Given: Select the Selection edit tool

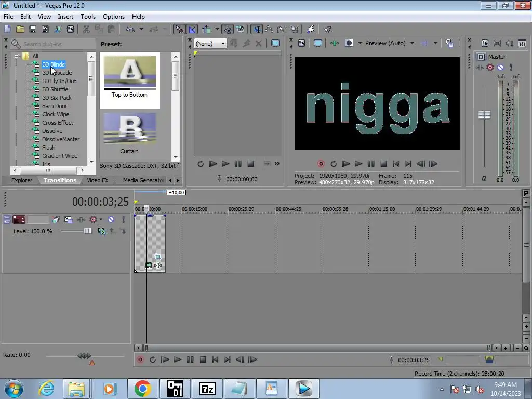Looking at the screenshot, I should tap(282, 29).
